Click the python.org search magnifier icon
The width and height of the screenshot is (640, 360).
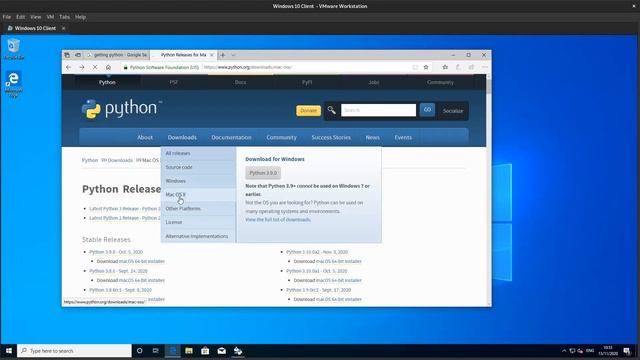pyautogui.click(x=331, y=110)
